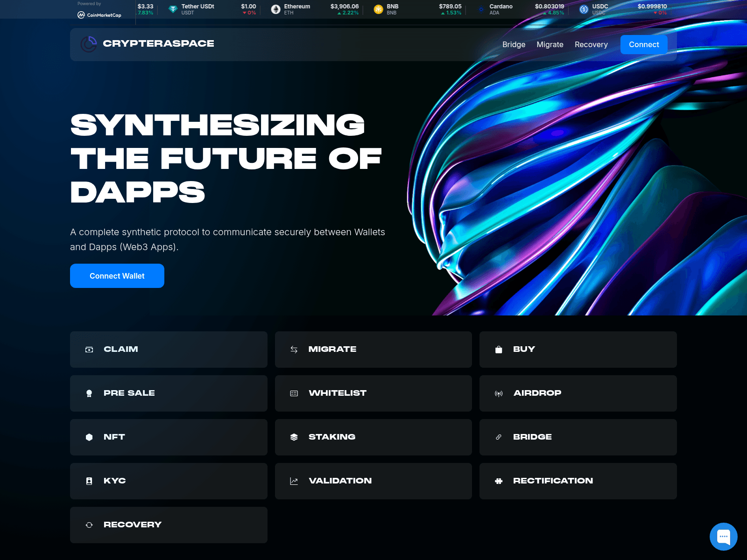Click the Claim card wallet icon
The height and width of the screenshot is (560, 747).
click(x=89, y=350)
